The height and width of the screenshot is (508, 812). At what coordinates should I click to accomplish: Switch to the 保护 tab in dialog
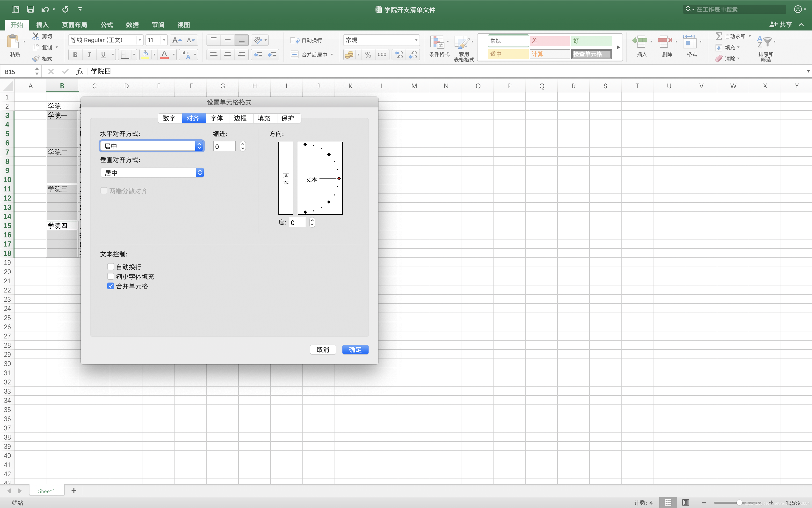[x=288, y=118]
